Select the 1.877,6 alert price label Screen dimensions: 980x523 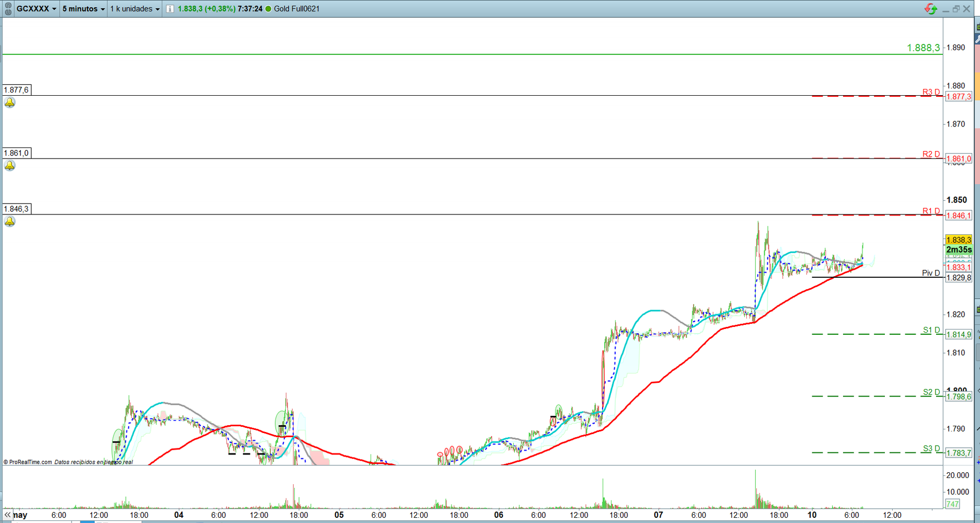17,90
